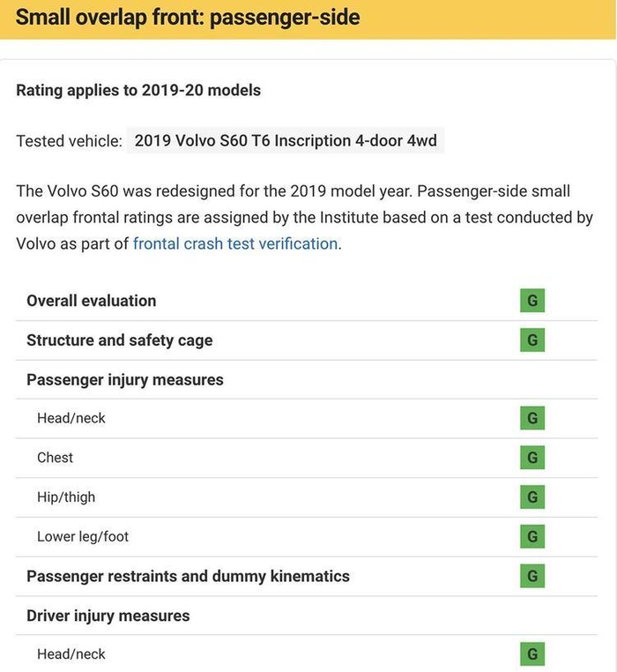Viewport: 617px width, 672px height.
Task: Click the Rating applies to 2019-20 models text
Action: click(x=138, y=90)
